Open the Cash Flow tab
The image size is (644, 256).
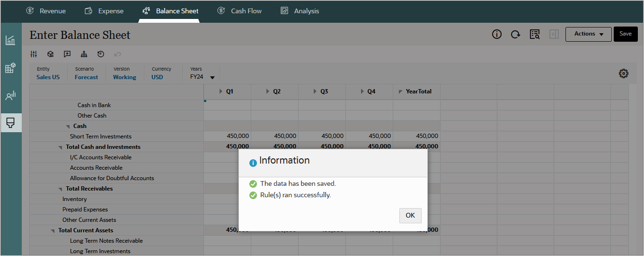click(x=239, y=11)
